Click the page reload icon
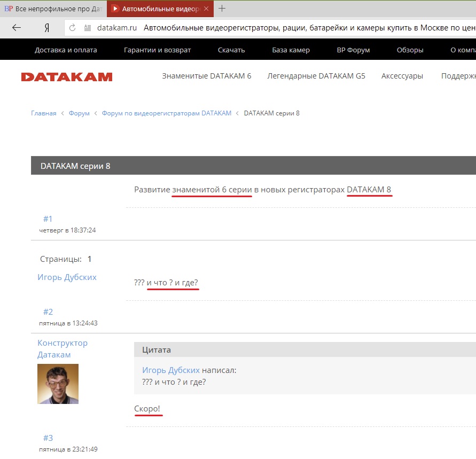This screenshot has height=459, width=476. (x=73, y=28)
